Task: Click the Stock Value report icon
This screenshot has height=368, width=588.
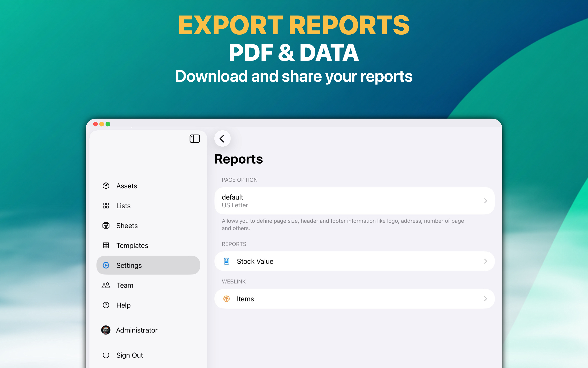Action: pos(226,261)
